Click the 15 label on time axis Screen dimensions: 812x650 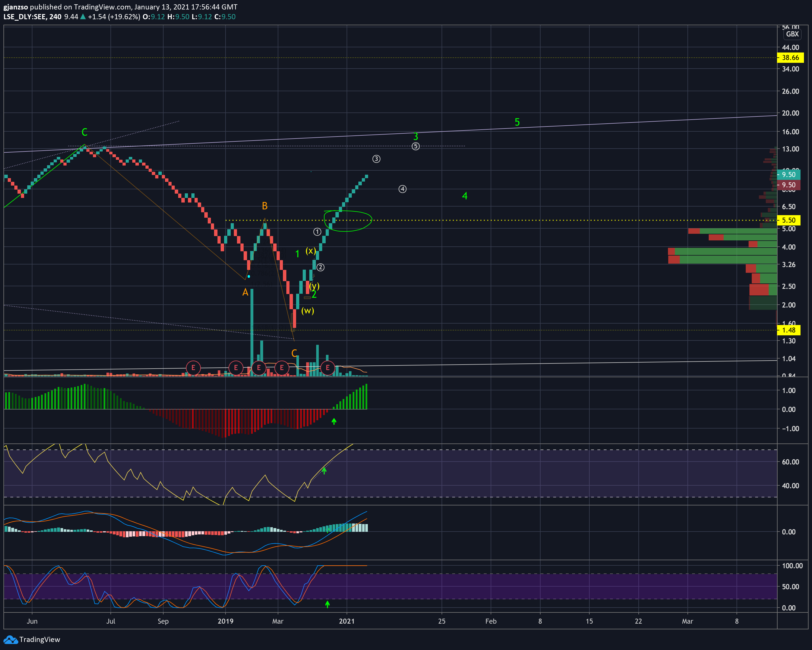589,621
